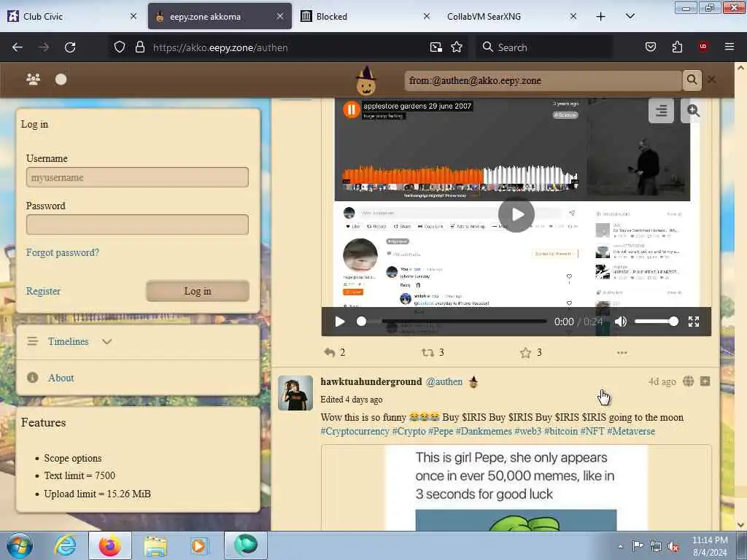Click the Password input field
The width and height of the screenshot is (747, 560).
137,225
